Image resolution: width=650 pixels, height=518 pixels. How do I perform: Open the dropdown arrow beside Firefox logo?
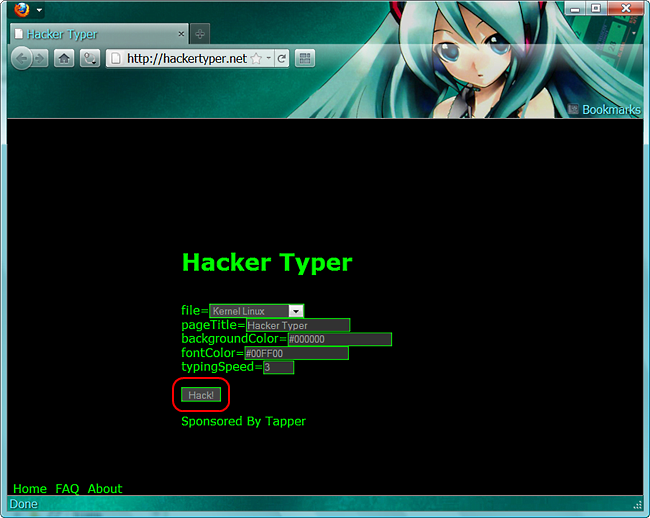click(39, 10)
